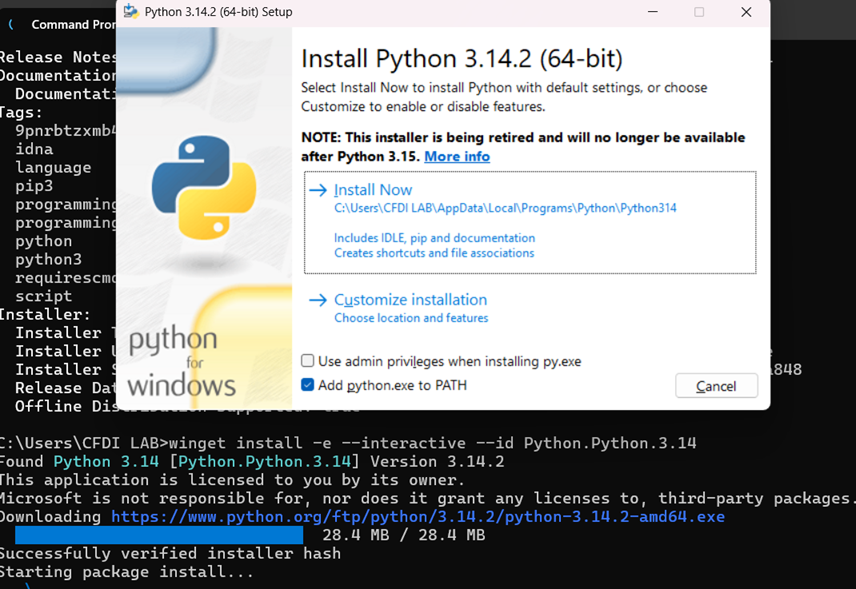Click the arrow icon beside Install Now
Viewport: 856px width, 589px height.
coord(318,190)
